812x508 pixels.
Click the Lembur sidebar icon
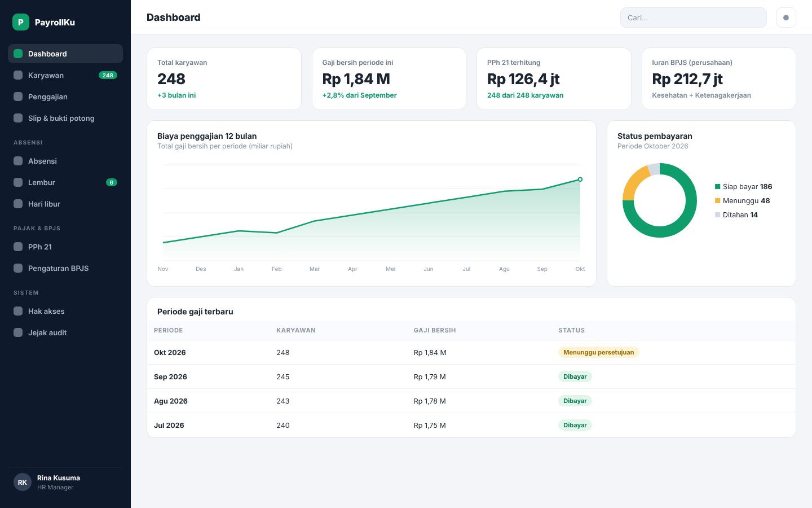coord(18,182)
